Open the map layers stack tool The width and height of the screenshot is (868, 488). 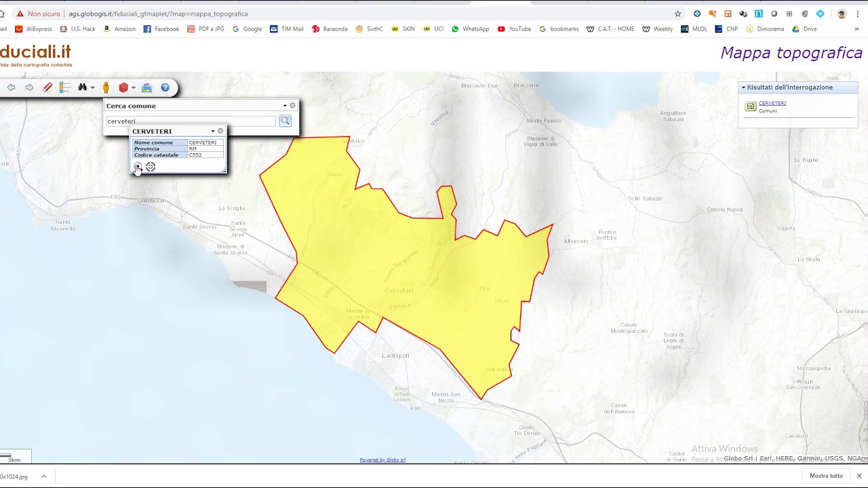point(146,87)
